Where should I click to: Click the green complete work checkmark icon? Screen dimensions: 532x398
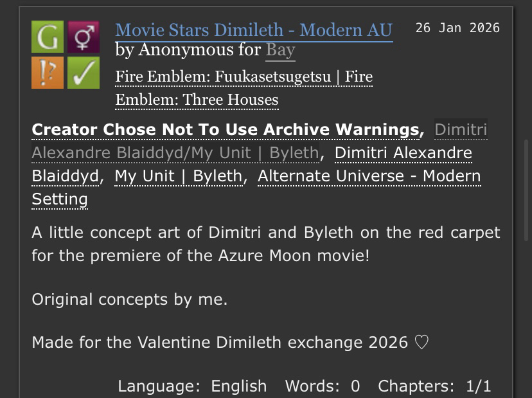(x=84, y=73)
